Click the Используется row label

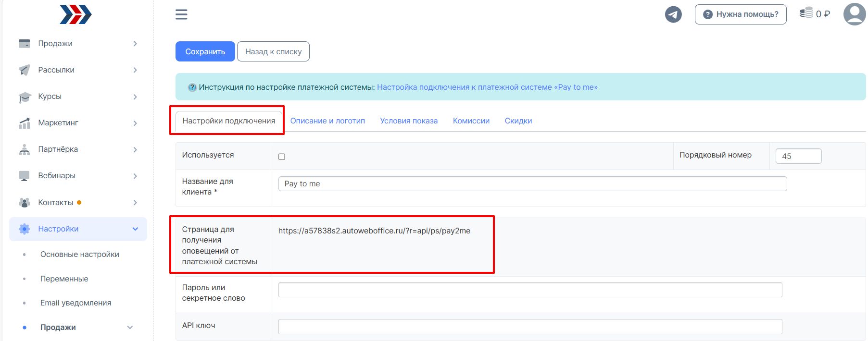click(208, 155)
